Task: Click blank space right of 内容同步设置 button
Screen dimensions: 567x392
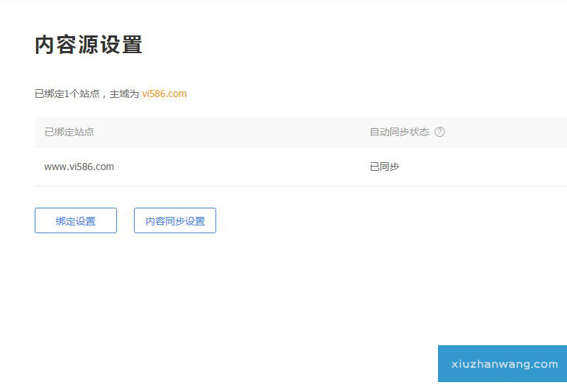Action: point(319,220)
